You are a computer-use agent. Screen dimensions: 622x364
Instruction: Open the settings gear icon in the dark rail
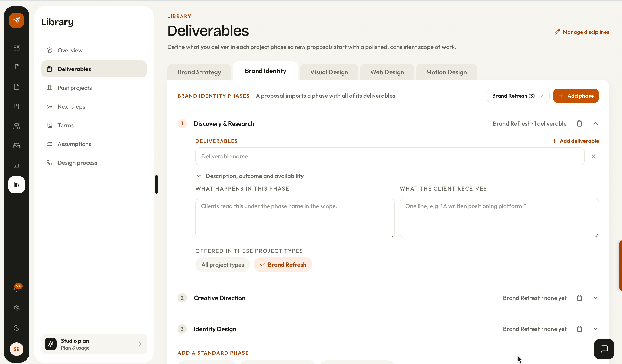17,308
